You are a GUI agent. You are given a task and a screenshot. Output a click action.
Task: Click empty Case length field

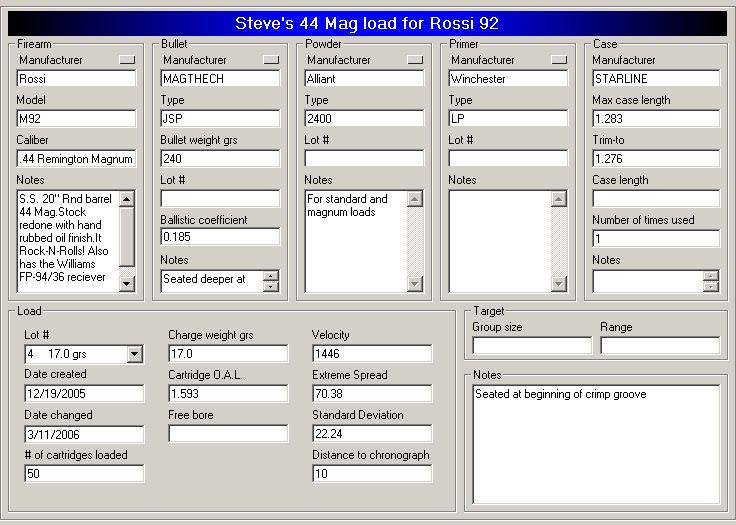click(656, 198)
